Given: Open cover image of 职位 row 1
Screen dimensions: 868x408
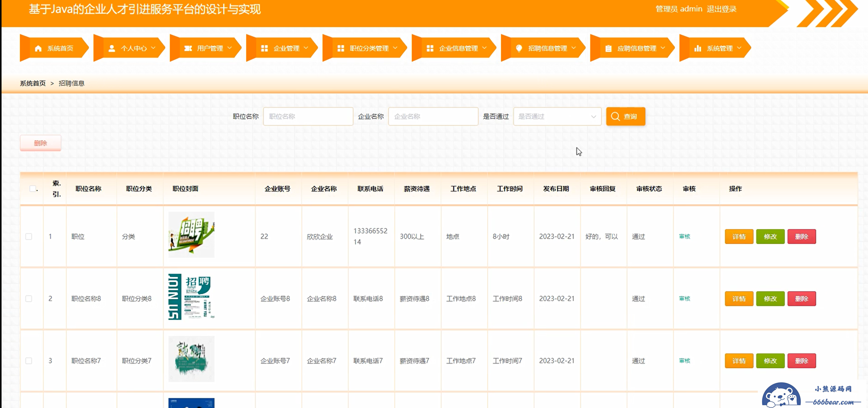Looking at the screenshot, I should [192, 235].
